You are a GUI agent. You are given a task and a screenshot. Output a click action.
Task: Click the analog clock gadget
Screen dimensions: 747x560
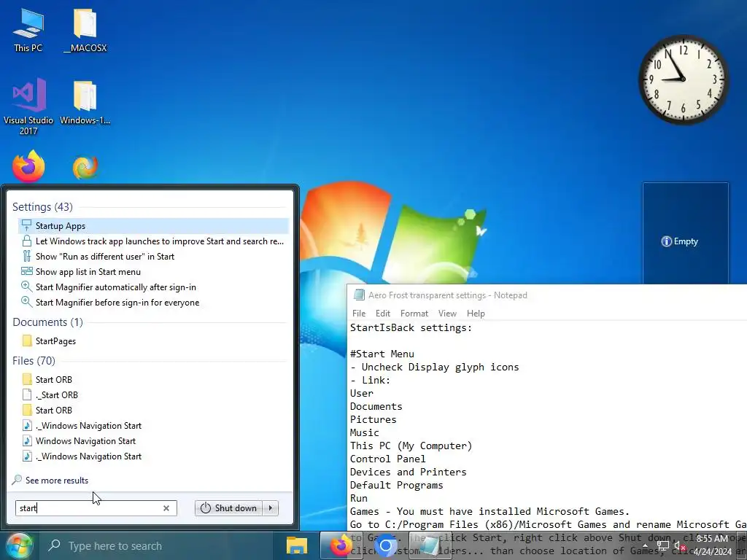point(683,79)
